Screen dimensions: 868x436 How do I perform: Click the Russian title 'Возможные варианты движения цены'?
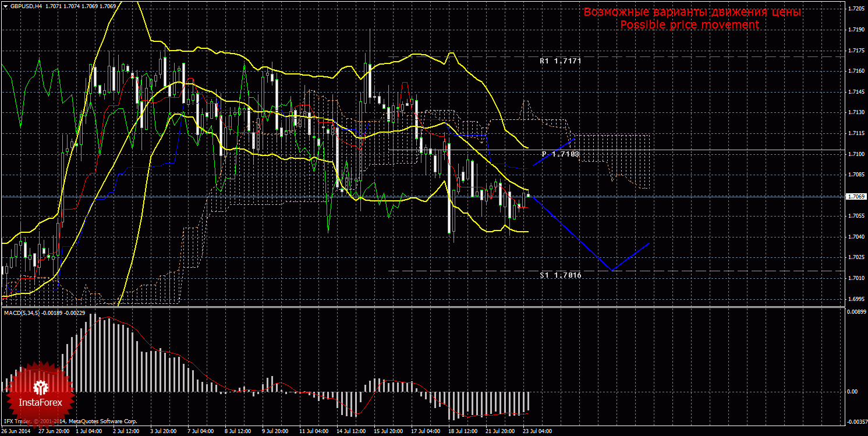pos(692,12)
